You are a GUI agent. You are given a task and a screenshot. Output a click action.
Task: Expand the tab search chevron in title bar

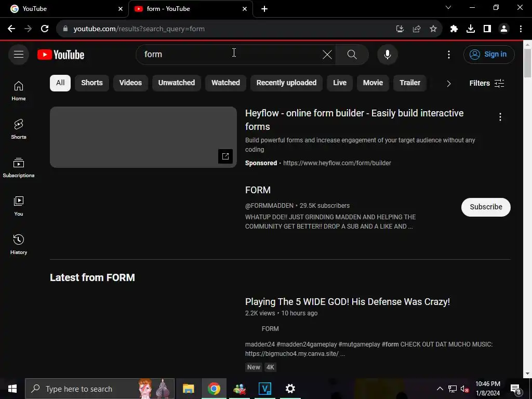pyautogui.click(x=448, y=7)
